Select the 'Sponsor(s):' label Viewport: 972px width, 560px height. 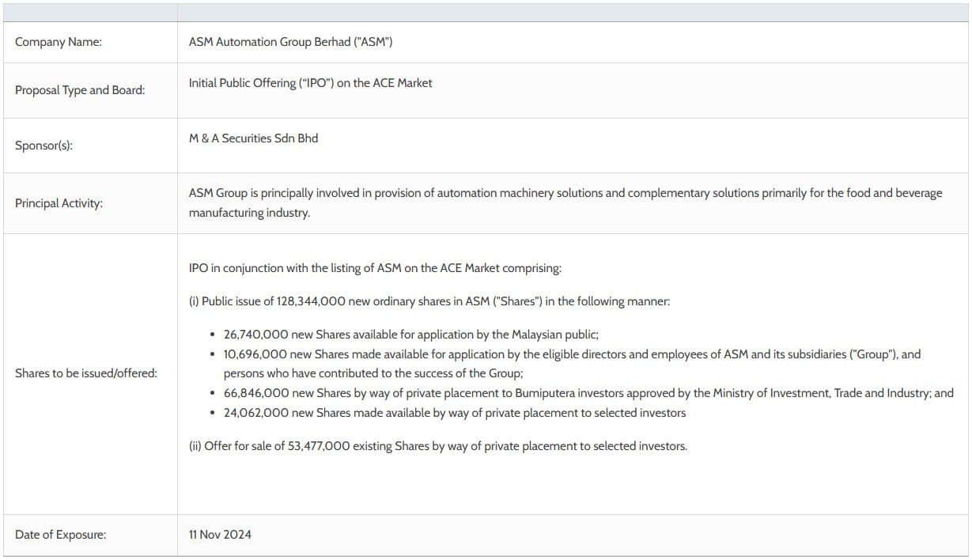pos(43,146)
